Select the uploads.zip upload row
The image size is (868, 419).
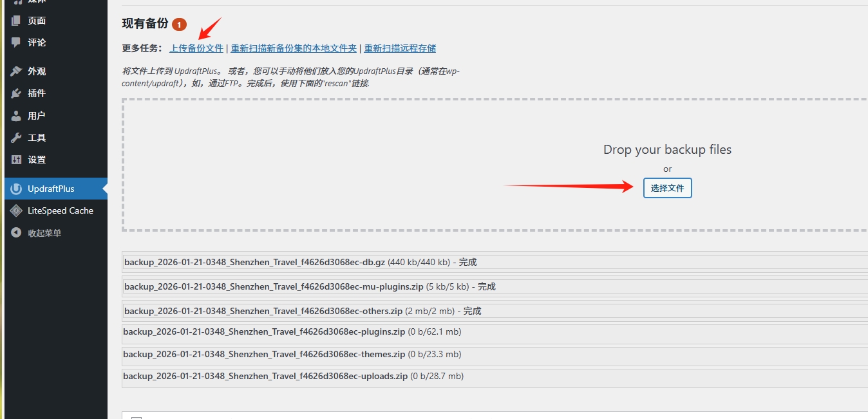tap(293, 376)
